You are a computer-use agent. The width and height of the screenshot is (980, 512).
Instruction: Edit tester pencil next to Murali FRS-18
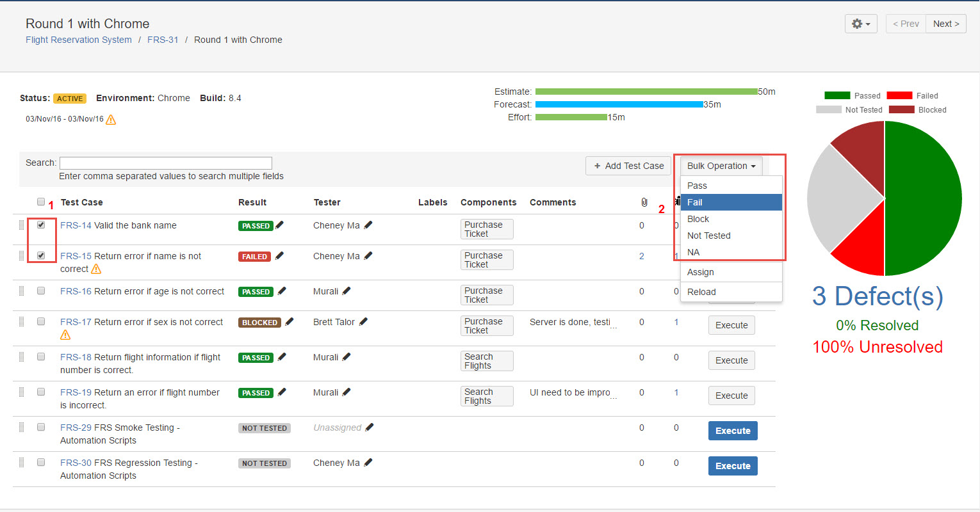pos(347,356)
